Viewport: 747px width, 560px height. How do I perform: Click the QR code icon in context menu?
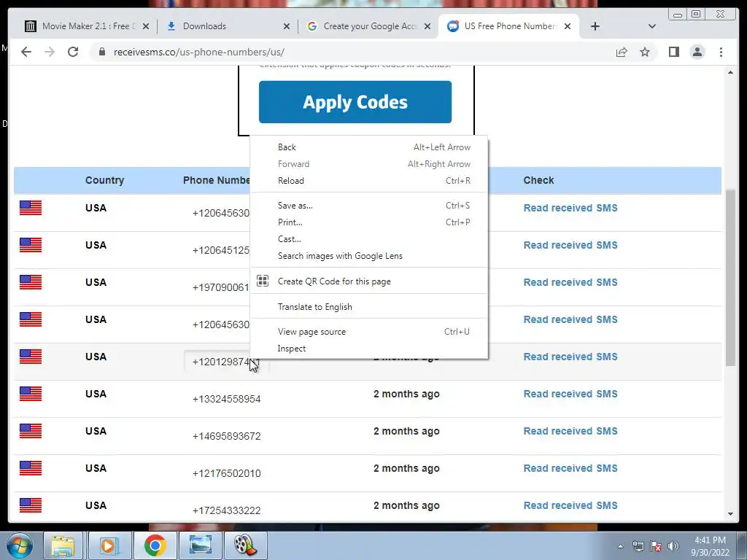coord(263,281)
